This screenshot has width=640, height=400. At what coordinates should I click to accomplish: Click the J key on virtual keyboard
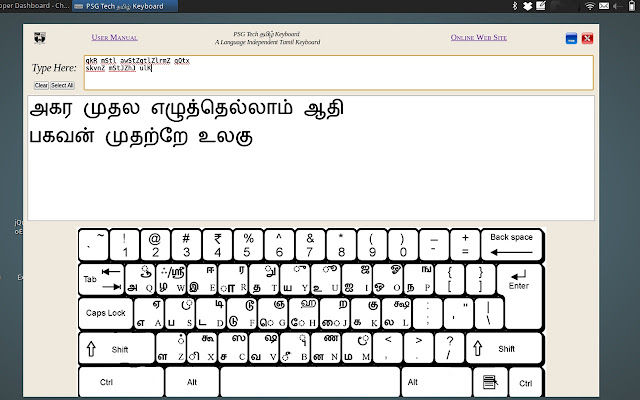coord(335,313)
